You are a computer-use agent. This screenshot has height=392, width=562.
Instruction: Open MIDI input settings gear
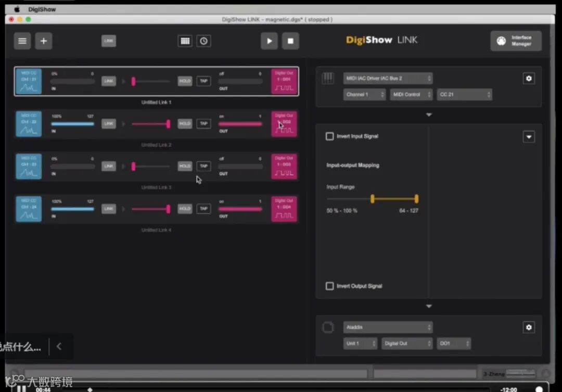529,79
